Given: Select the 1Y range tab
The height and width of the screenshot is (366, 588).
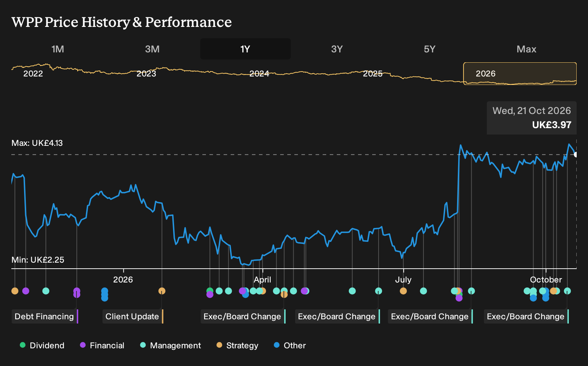Looking at the screenshot, I should [x=246, y=49].
